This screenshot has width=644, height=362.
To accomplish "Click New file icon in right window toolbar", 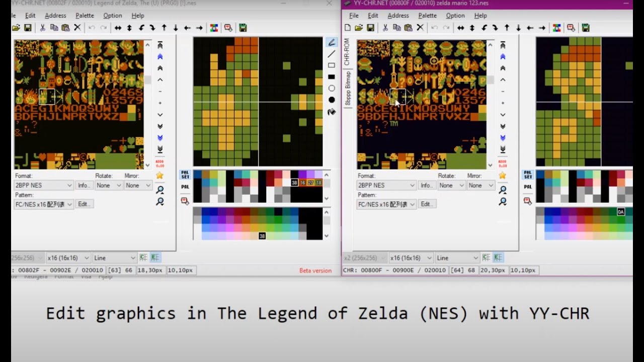I will [348, 28].
